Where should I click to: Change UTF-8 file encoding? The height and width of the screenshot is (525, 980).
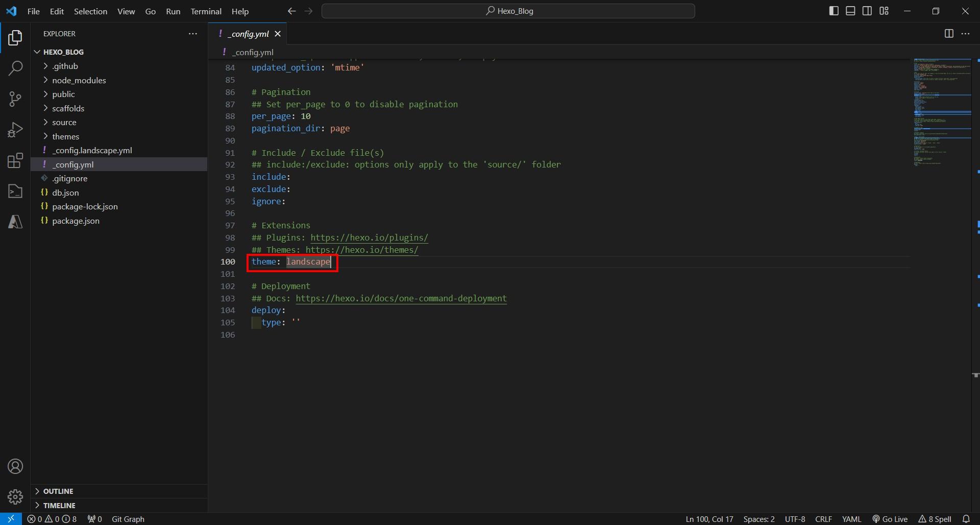(795, 519)
